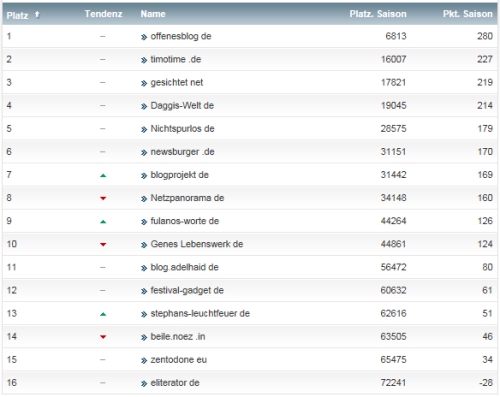Select season rank value 6813
The width and height of the screenshot is (500, 397).
[x=396, y=36]
